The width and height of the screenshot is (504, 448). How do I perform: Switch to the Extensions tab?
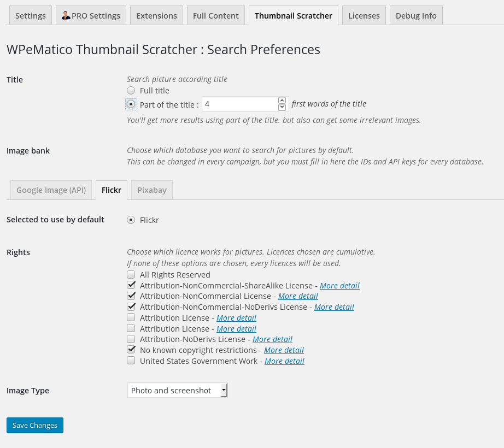[156, 15]
